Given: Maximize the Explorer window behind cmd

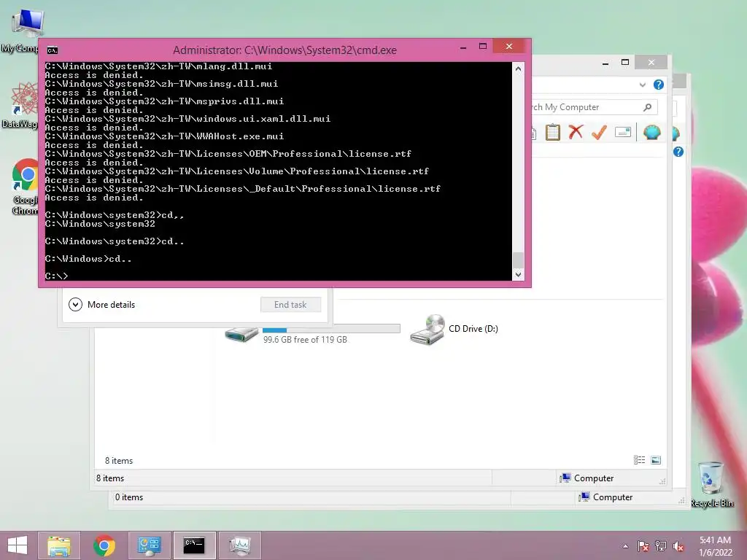Looking at the screenshot, I should coord(625,63).
